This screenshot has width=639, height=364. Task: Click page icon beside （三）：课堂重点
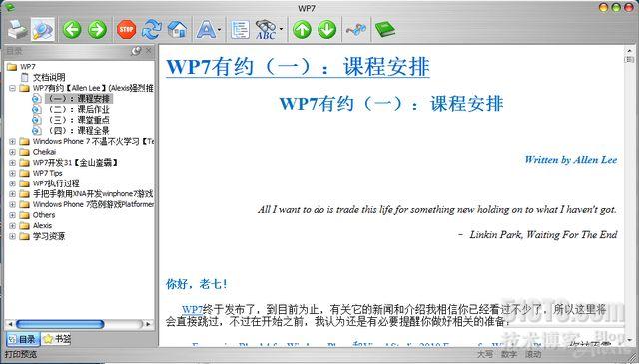click(37, 120)
